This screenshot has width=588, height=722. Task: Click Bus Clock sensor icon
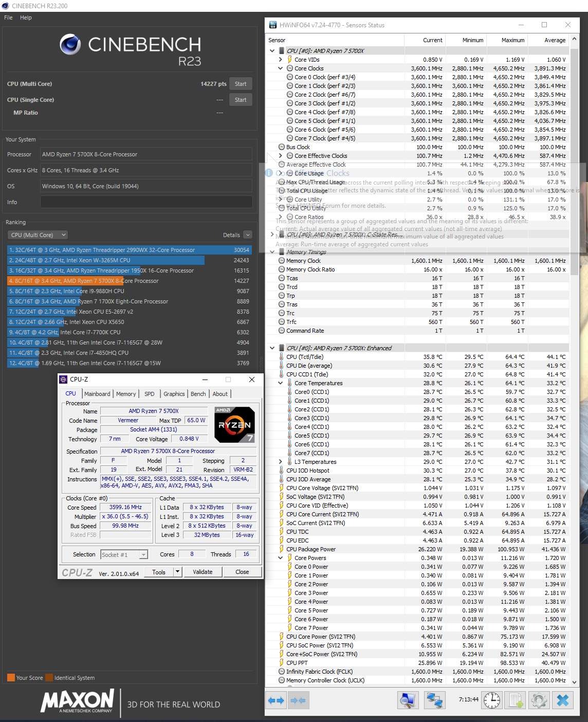pos(282,147)
